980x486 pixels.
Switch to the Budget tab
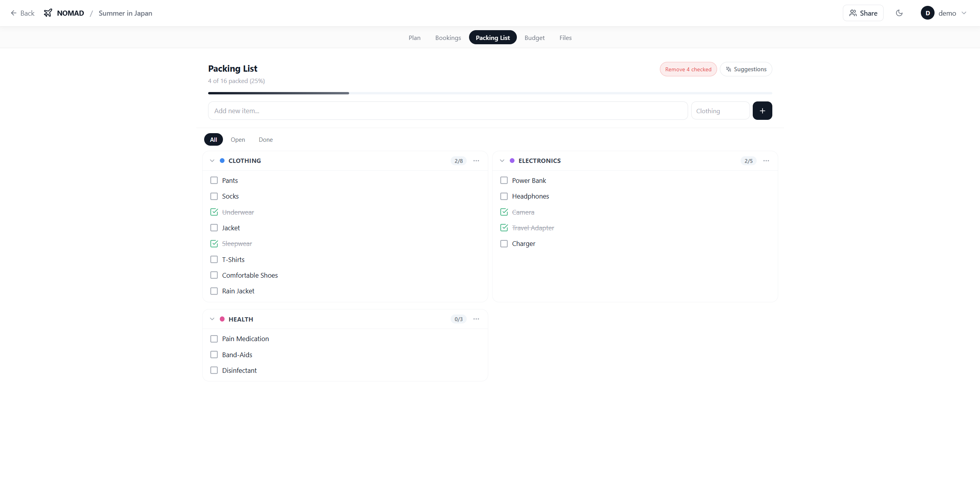coord(534,38)
